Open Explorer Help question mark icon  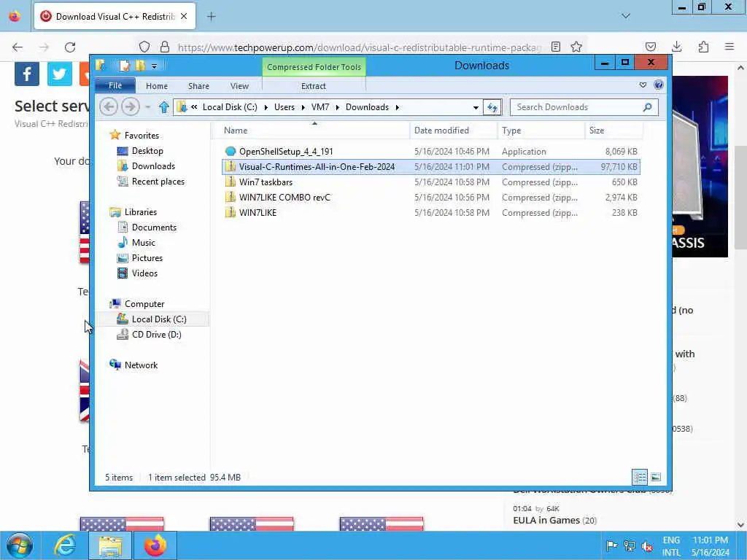(x=659, y=85)
